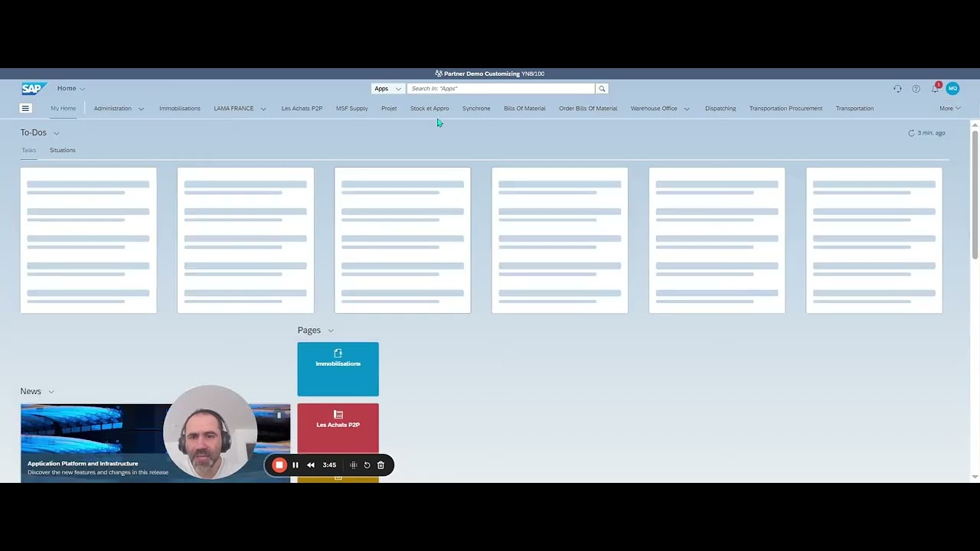Click the '3 min. ago' refresh timestamp
Viewport: 980px width, 551px height.
point(931,133)
